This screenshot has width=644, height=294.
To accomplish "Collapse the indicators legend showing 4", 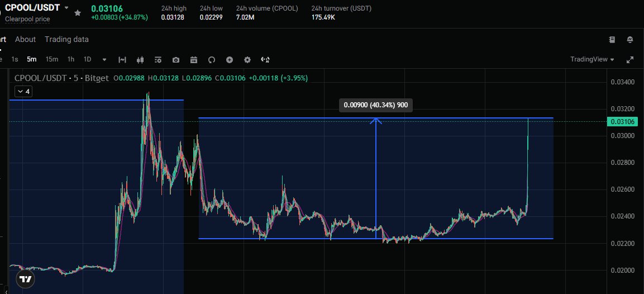I will [x=23, y=91].
